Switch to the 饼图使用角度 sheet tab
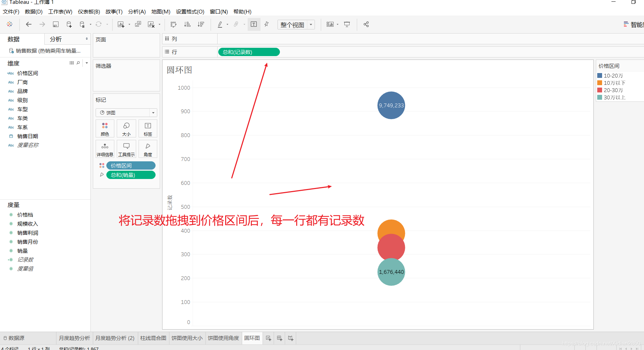This screenshot has width=644, height=350. pyautogui.click(x=223, y=338)
